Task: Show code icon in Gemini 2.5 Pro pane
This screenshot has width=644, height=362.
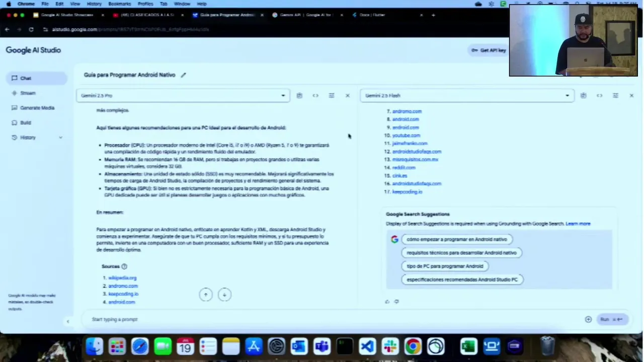Action: coord(315,96)
